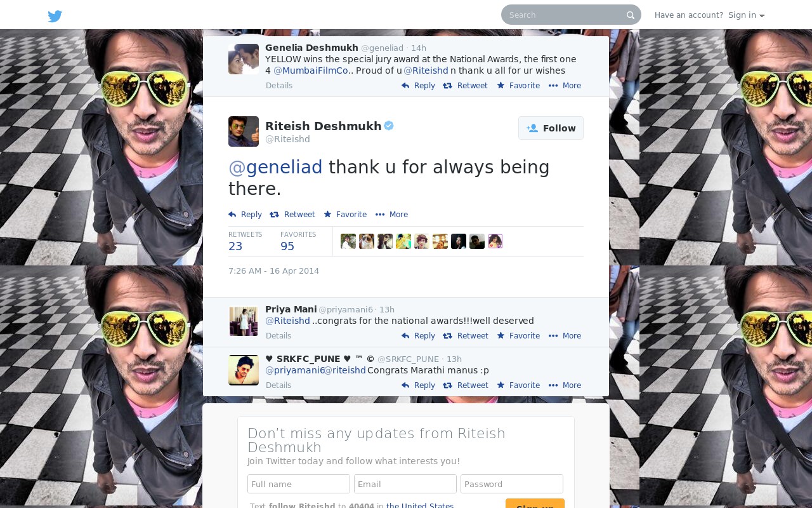Image resolution: width=812 pixels, height=508 pixels.
Task: Click Riteish Deshmukh's profile avatar
Action: point(244,131)
